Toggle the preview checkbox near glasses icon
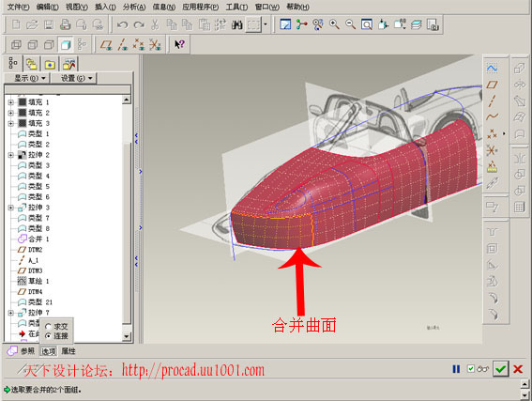 [x=471, y=369]
